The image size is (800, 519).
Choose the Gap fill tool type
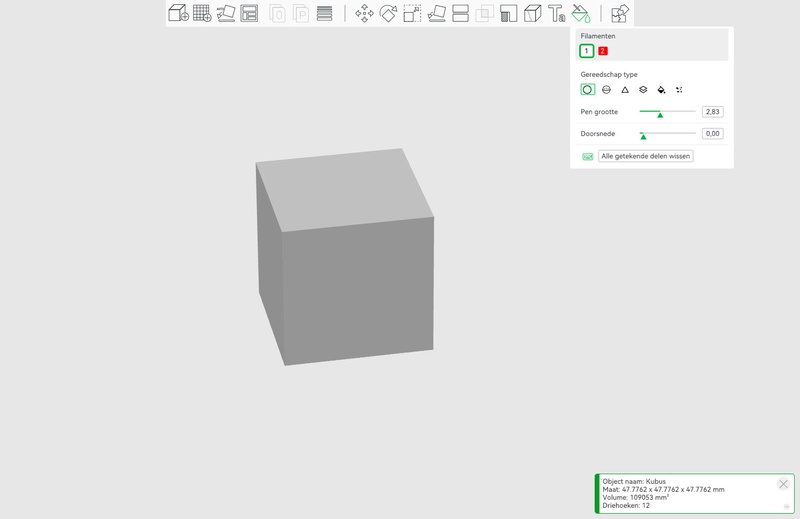coord(679,89)
